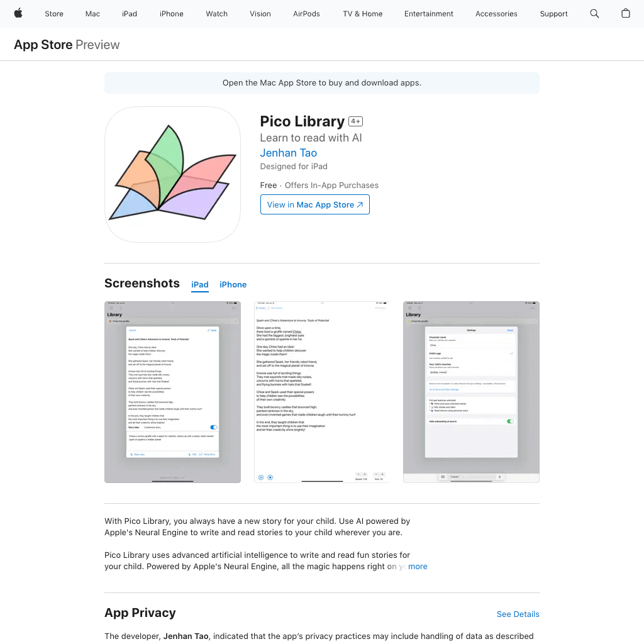
Task: Select Vision from the navigation bar
Action: click(260, 13)
